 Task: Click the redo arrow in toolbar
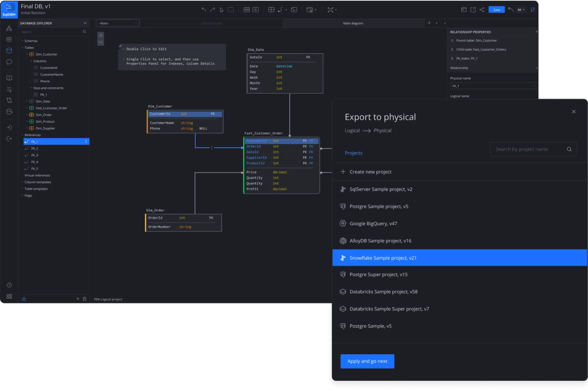click(x=213, y=10)
